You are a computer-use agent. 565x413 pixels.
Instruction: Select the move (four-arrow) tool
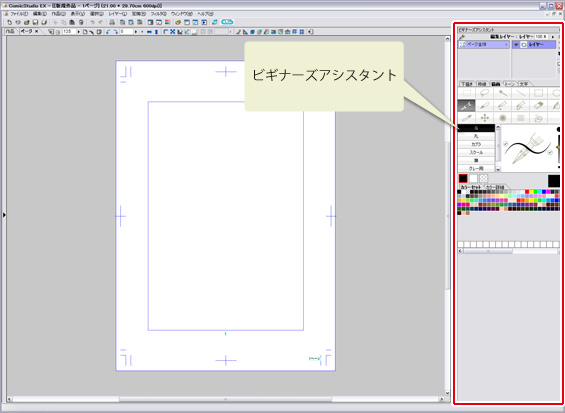pyautogui.click(x=485, y=118)
